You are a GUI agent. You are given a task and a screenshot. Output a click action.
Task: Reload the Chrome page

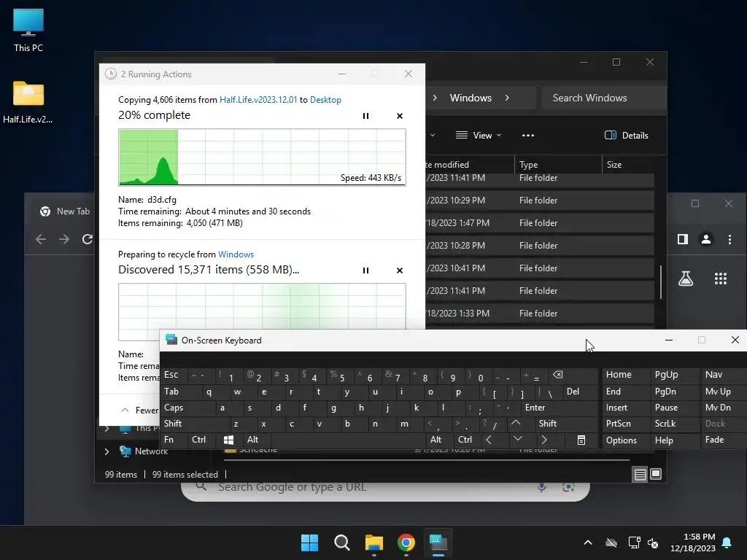coord(87,239)
